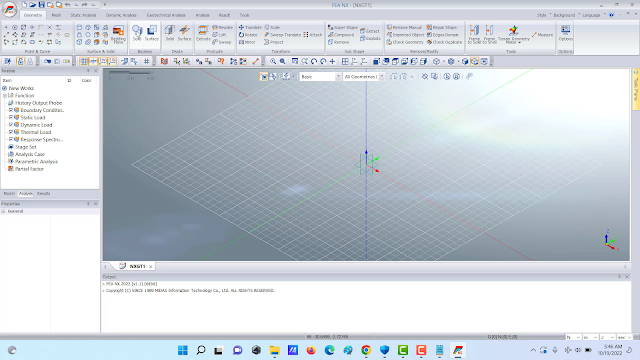
Task: Switch to the Geotechnical Analysis ribbon tab
Action: click(166, 15)
